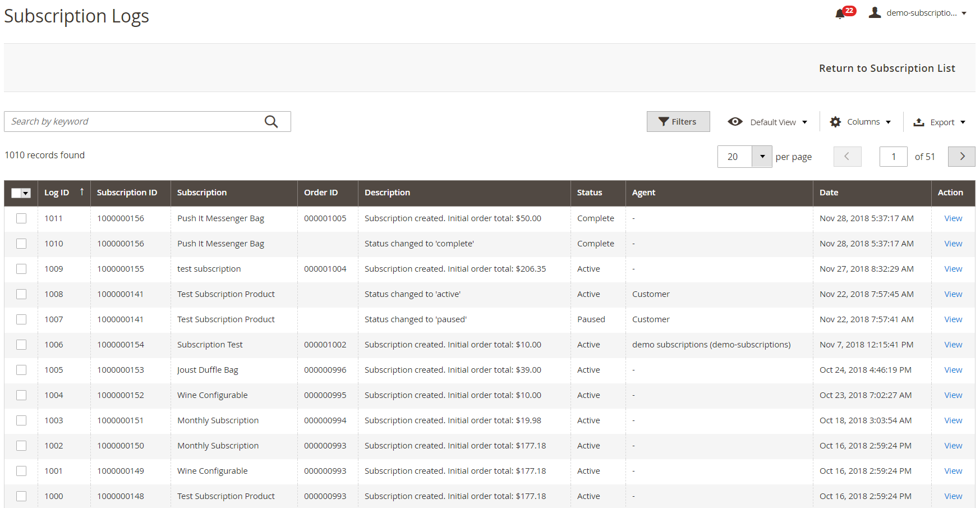Click the Log ID sort arrow
Viewport: 980px width, 508px height.
pyautogui.click(x=82, y=192)
